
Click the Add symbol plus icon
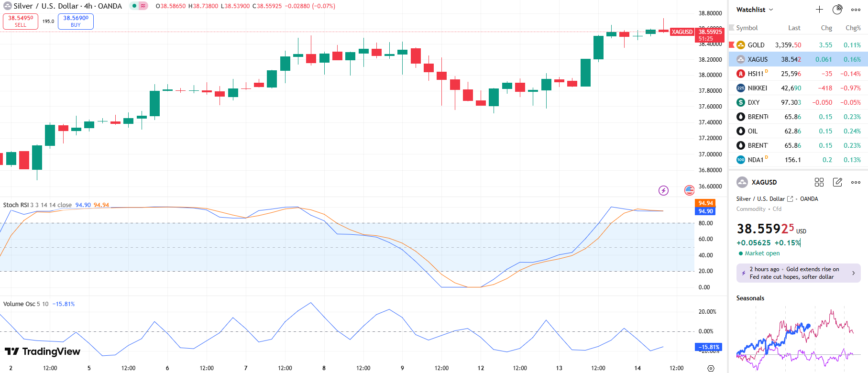[x=819, y=10]
